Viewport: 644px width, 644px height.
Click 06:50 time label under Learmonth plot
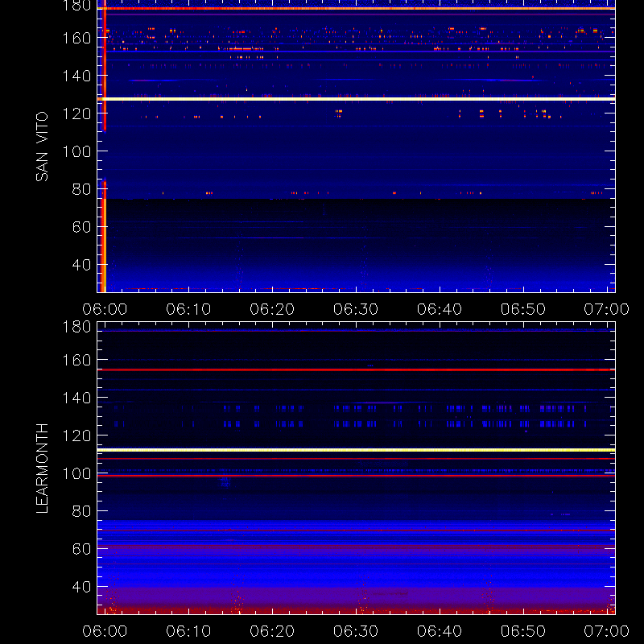point(523,631)
